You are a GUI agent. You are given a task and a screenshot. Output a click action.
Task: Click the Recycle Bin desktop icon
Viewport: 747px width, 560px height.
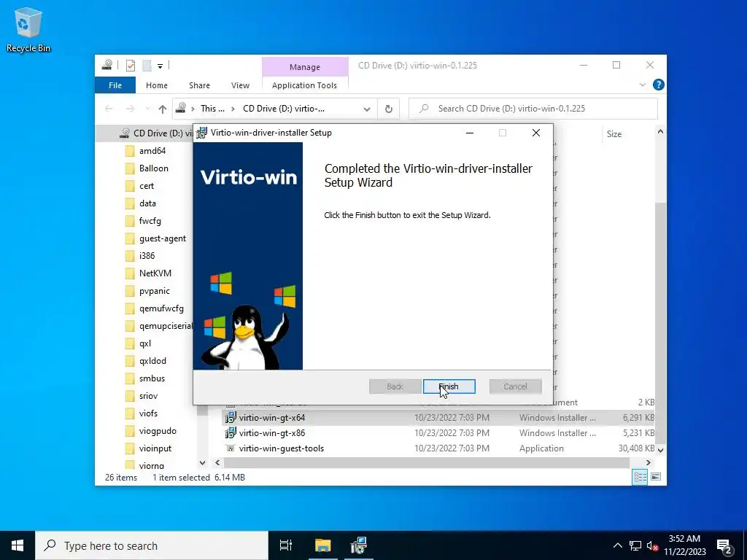(28, 30)
